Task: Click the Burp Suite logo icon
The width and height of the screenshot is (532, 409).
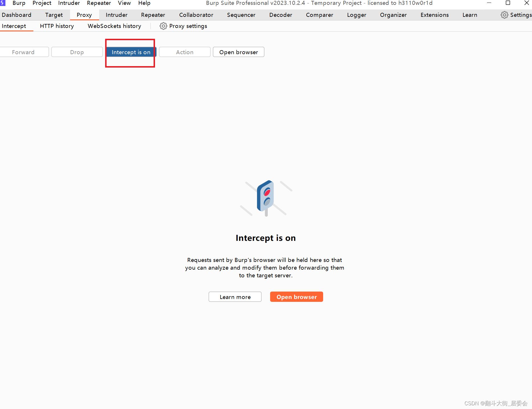Action: pyautogui.click(x=3, y=3)
